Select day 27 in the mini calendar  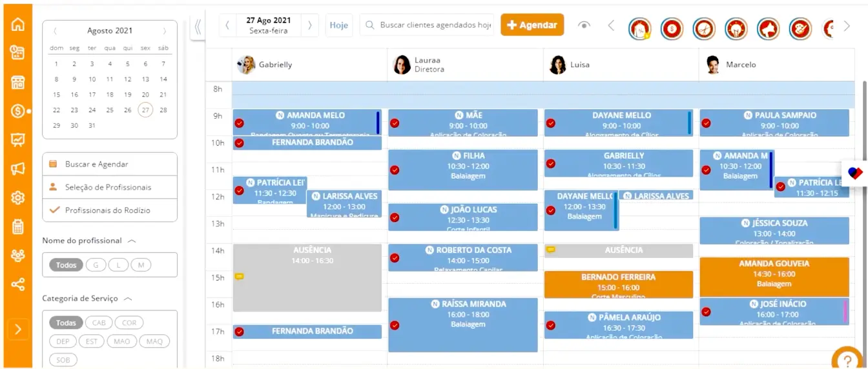(145, 110)
